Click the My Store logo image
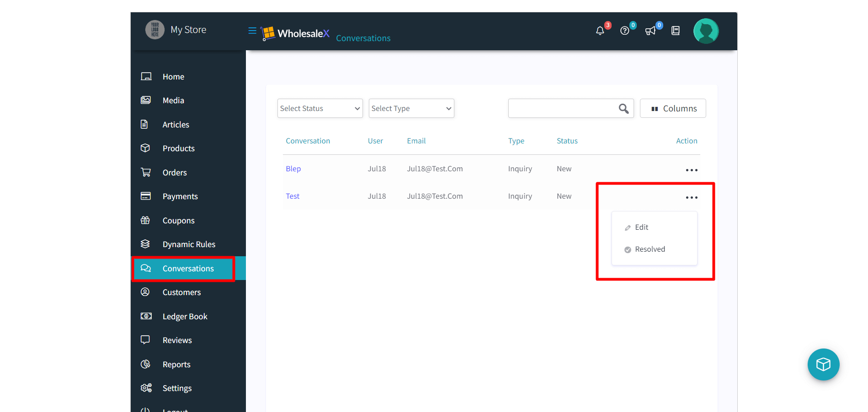 pyautogui.click(x=155, y=30)
